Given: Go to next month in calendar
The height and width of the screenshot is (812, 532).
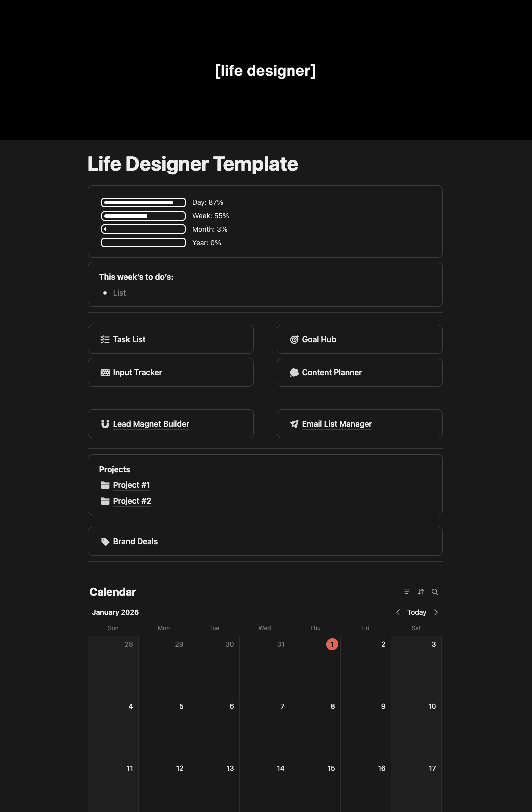Looking at the screenshot, I should 436,612.
